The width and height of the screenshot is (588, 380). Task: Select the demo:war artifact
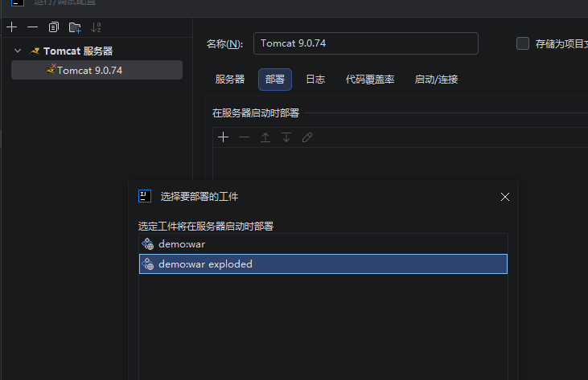pos(323,244)
